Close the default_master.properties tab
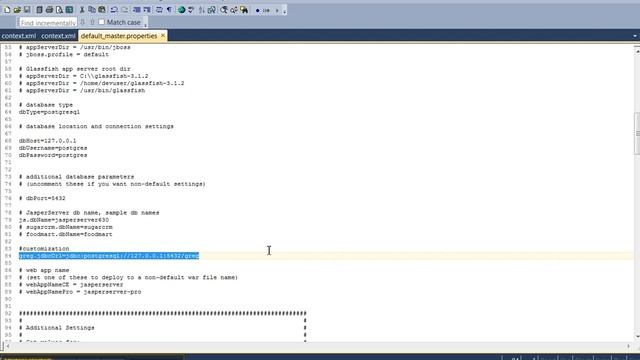This screenshot has height=360, width=640. 163,36
